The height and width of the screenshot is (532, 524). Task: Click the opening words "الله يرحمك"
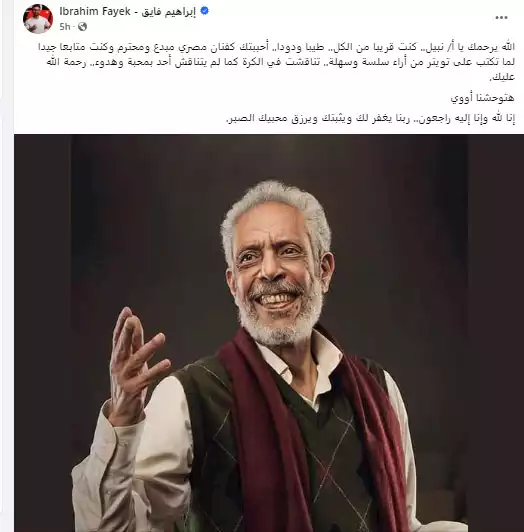click(x=490, y=47)
